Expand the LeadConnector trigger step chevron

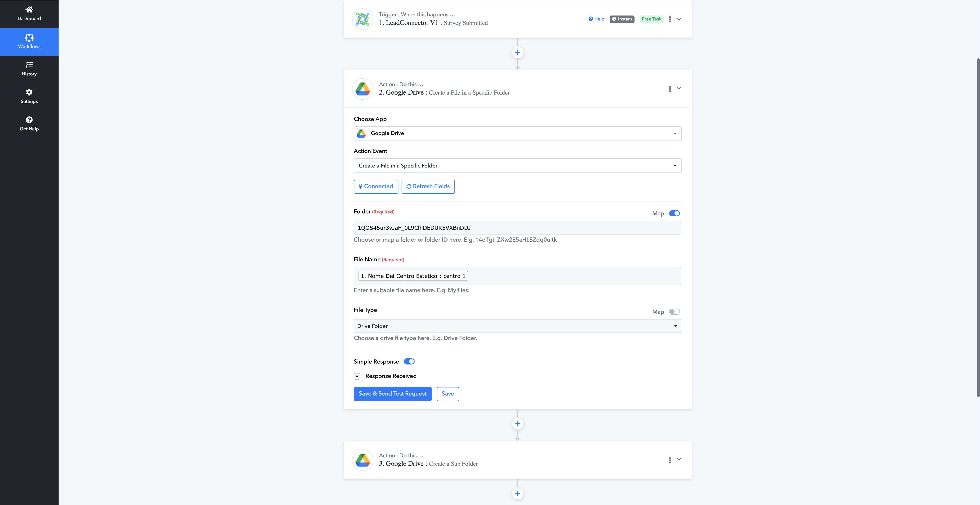tap(679, 19)
